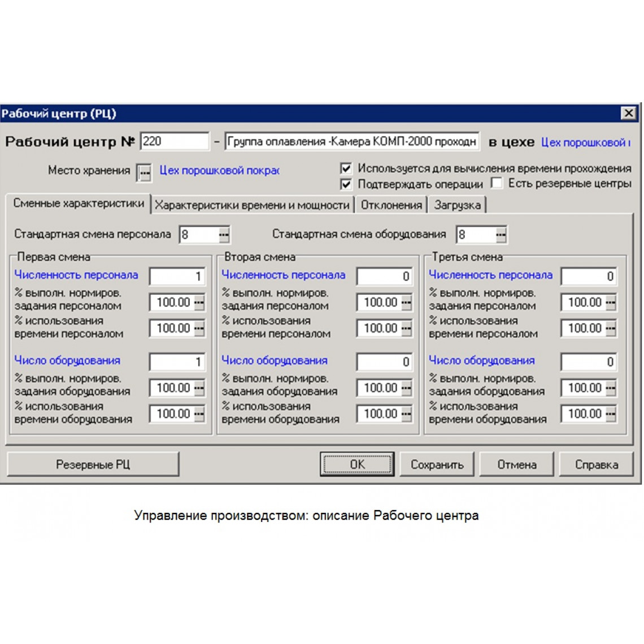
Task: Open ellipsis for % использования времени персоналом, Вторая смена
Action: (x=407, y=329)
